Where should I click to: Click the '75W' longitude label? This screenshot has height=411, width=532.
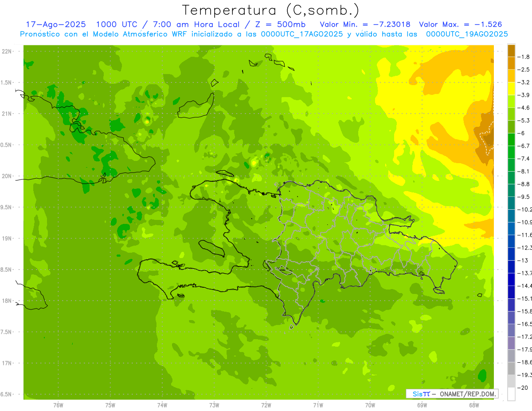coord(110,405)
